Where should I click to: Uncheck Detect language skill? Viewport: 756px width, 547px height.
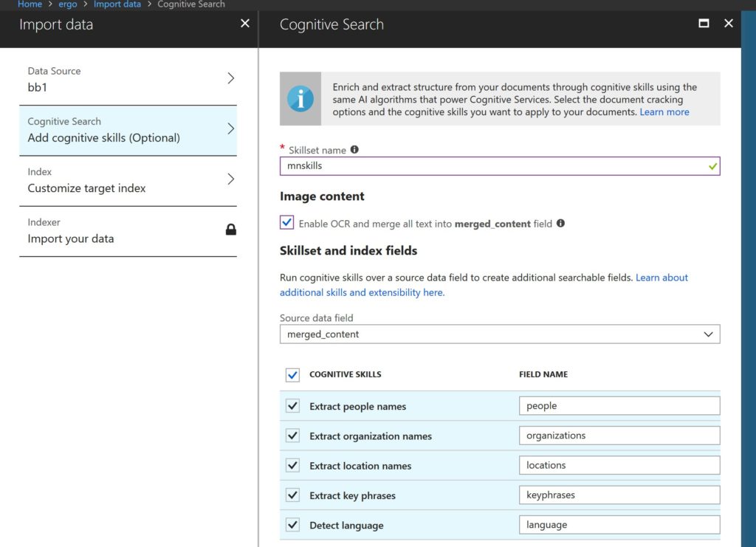pos(292,525)
